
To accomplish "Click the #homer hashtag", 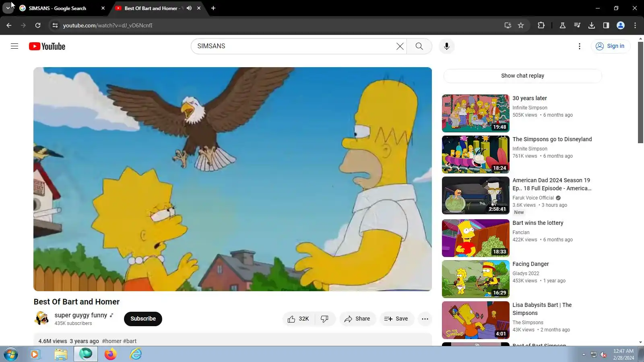I will click(x=112, y=341).
